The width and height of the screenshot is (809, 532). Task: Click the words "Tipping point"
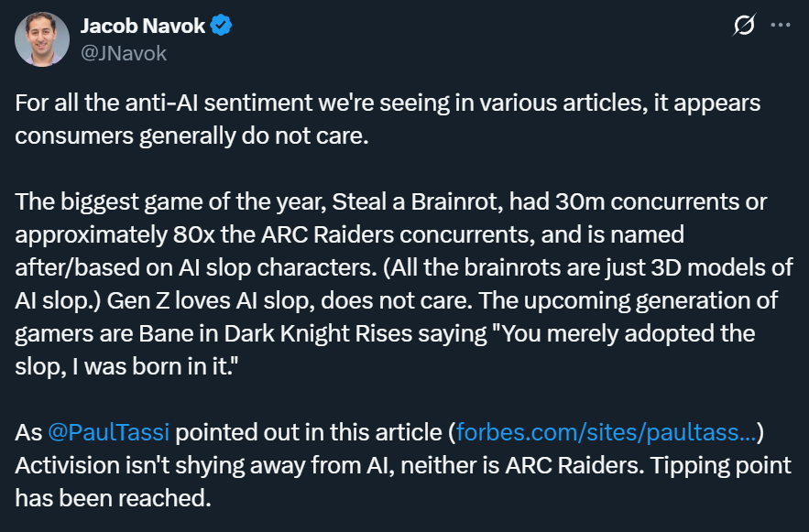click(x=720, y=465)
